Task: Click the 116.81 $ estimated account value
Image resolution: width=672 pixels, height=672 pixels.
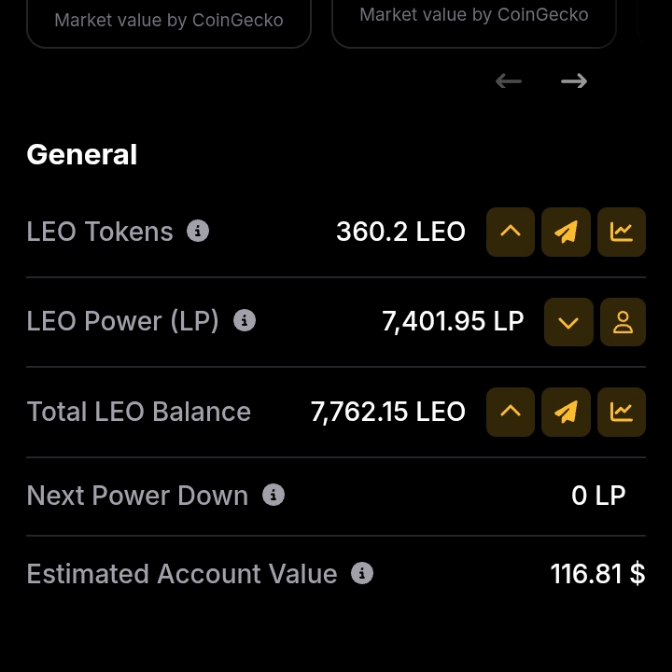Action: pyautogui.click(x=597, y=574)
